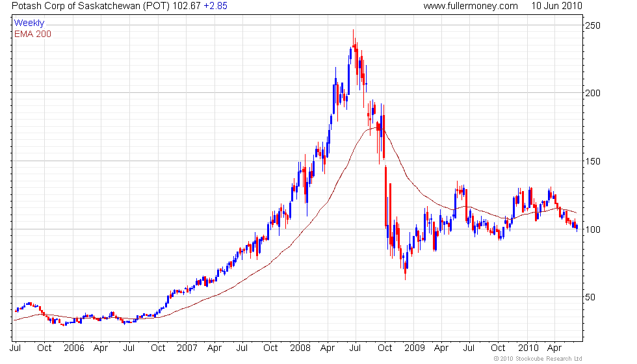Click the last 'Apr' label on the x-axis
Screen dimensions: 637x364
(554, 348)
